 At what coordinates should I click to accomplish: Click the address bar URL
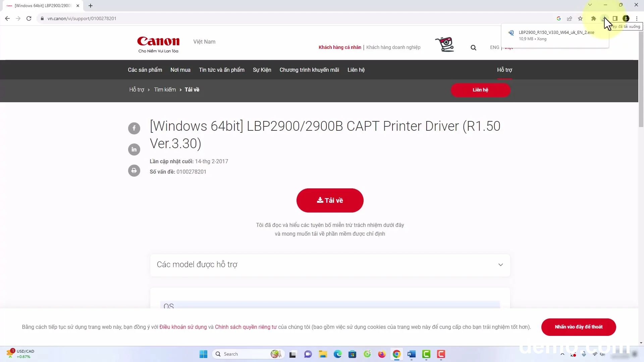click(82, 18)
